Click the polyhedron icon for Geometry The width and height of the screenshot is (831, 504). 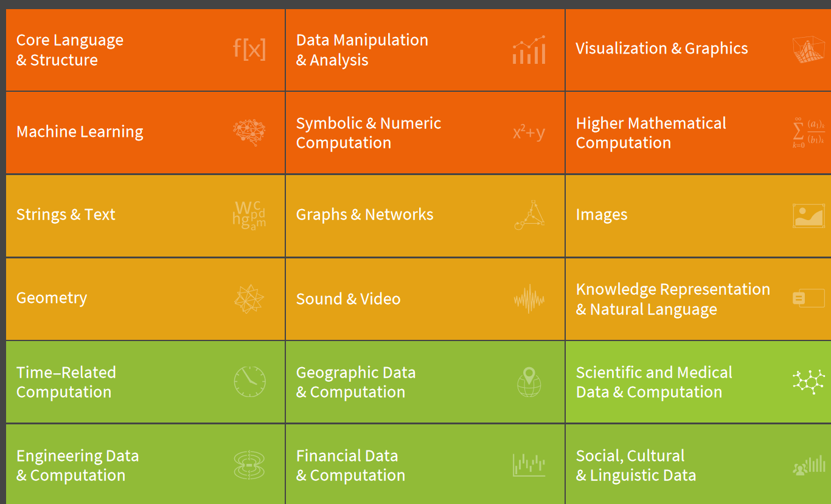(x=249, y=299)
